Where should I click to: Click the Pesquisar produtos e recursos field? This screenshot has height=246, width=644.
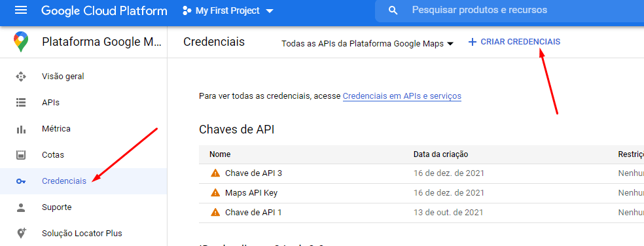[x=509, y=10]
